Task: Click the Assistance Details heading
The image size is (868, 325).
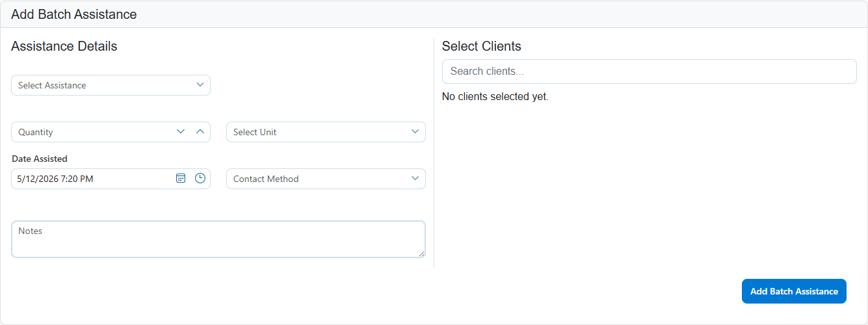Action: [64, 46]
